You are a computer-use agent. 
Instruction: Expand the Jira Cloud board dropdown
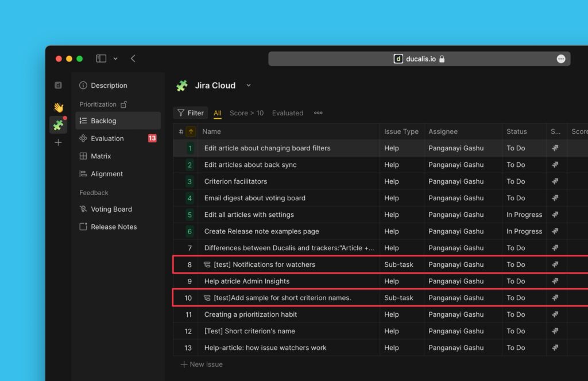point(249,85)
